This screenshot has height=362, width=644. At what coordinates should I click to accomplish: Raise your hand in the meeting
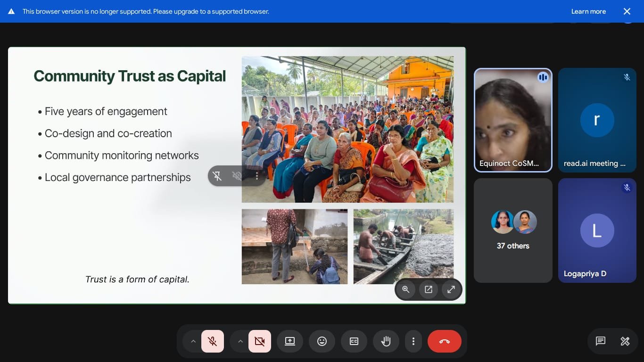[x=386, y=341]
